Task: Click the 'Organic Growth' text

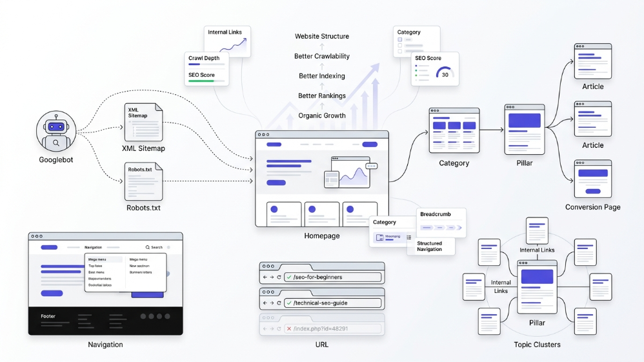Action: coord(322,116)
